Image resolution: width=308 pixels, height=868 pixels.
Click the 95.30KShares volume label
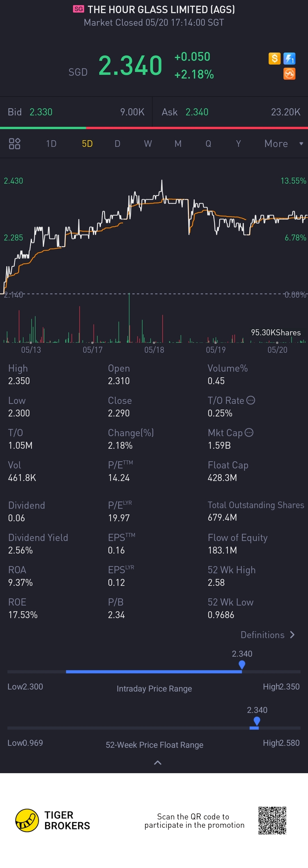(x=276, y=332)
